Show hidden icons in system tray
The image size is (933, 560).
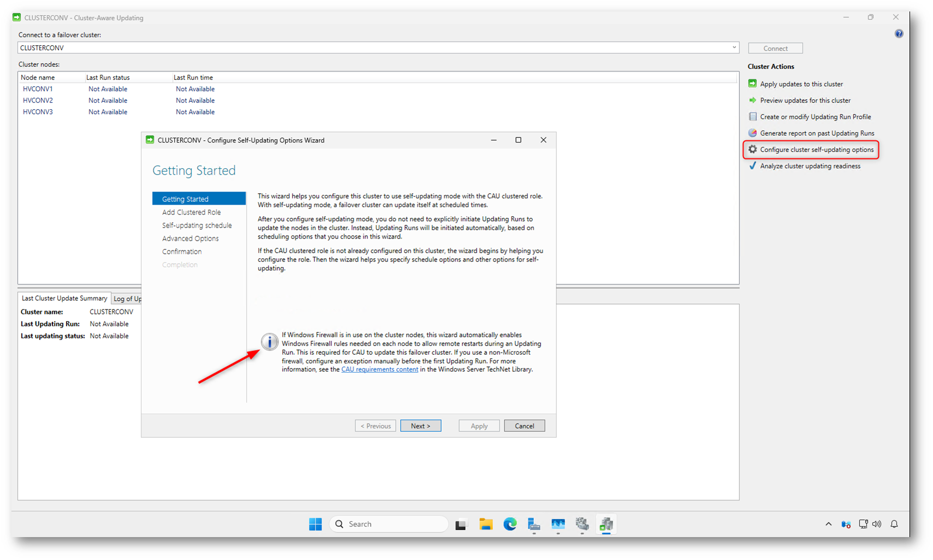click(828, 524)
